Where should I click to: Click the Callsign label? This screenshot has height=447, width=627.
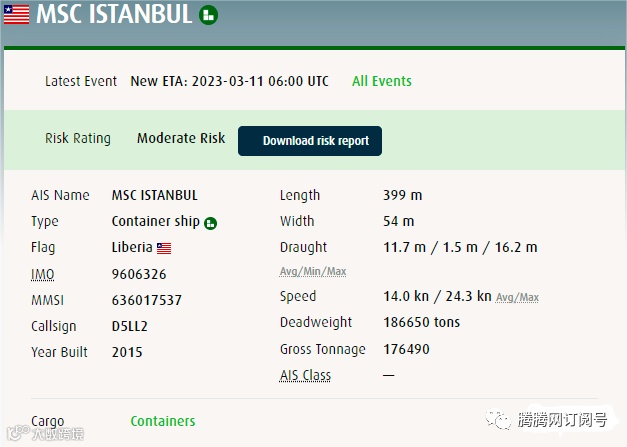coord(54,327)
